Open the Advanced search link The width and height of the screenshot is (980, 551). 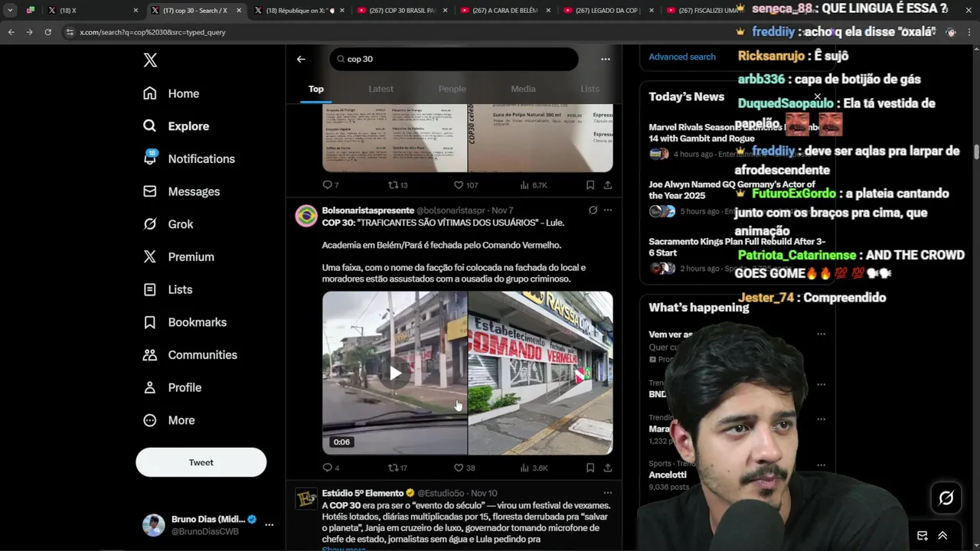[x=682, y=57]
